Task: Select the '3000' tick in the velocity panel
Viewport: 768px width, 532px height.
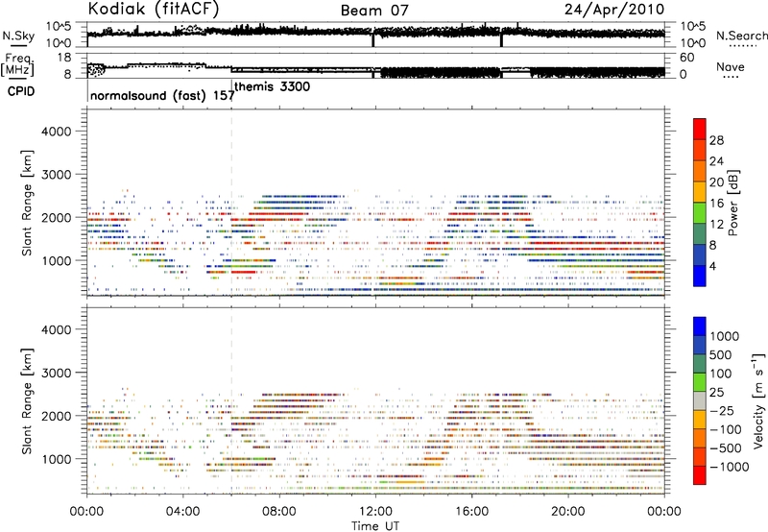Action: pyautogui.click(x=56, y=373)
